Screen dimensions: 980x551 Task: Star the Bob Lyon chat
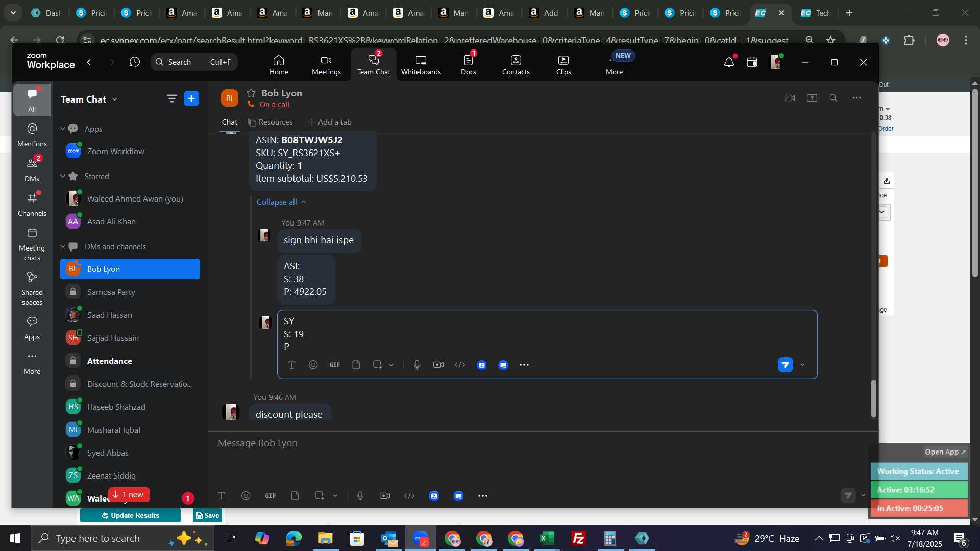tap(251, 93)
